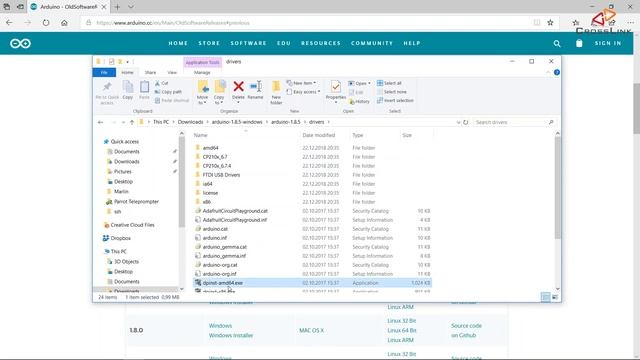This screenshot has width=640, height=360.
Task: Click Invert selection in ribbon
Action: coord(395,100)
